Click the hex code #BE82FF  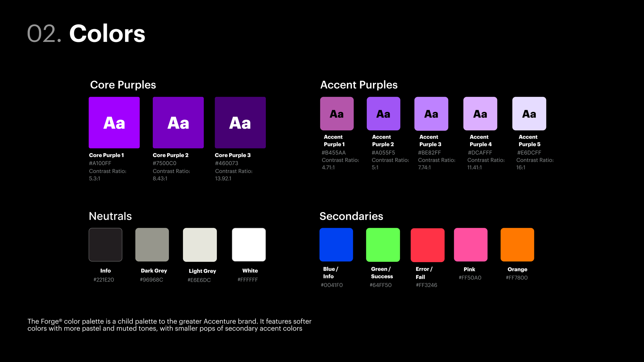click(429, 153)
